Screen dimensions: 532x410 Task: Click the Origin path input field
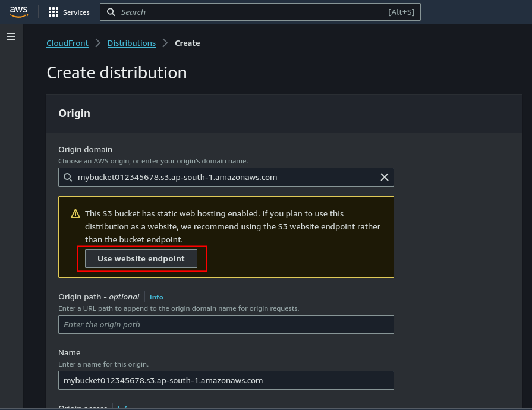point(226,324)
